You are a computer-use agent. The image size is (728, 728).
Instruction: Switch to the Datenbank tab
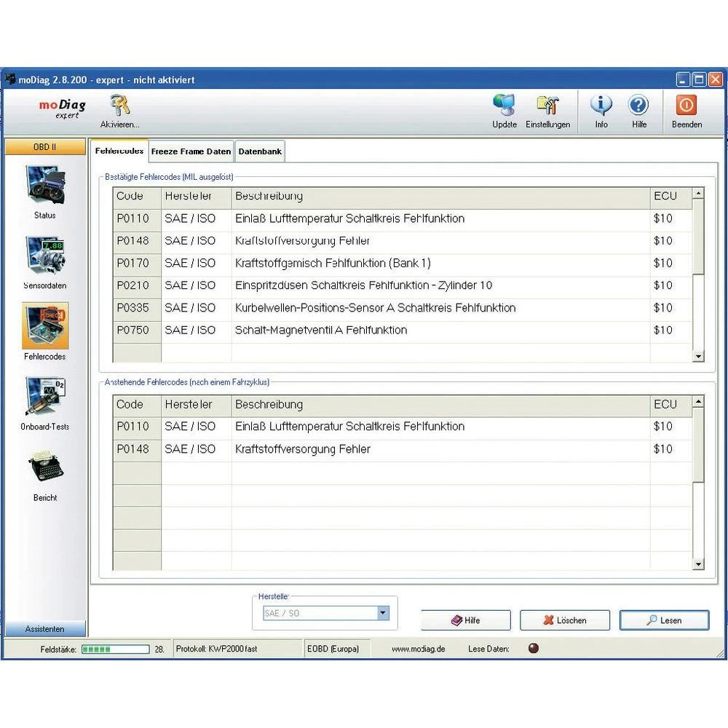point(259,151)
